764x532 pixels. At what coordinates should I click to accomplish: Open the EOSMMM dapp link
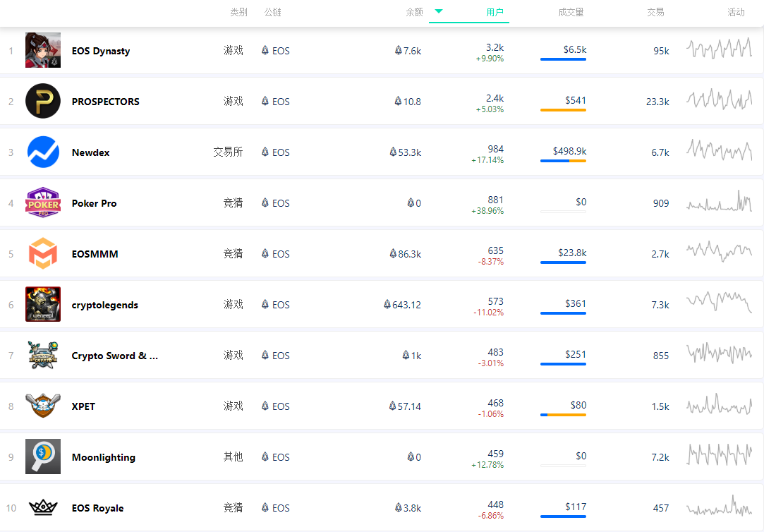(x=95, y=254)
